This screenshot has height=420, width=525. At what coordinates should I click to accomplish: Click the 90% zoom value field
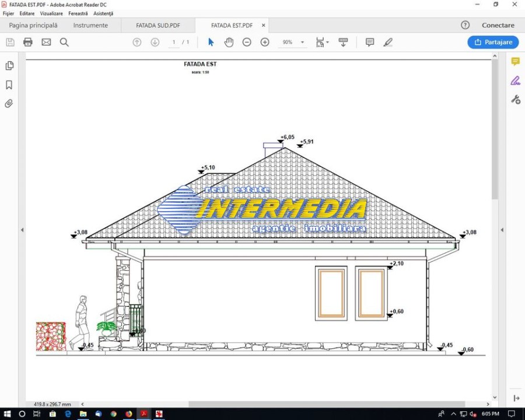[x=287, y=42]
